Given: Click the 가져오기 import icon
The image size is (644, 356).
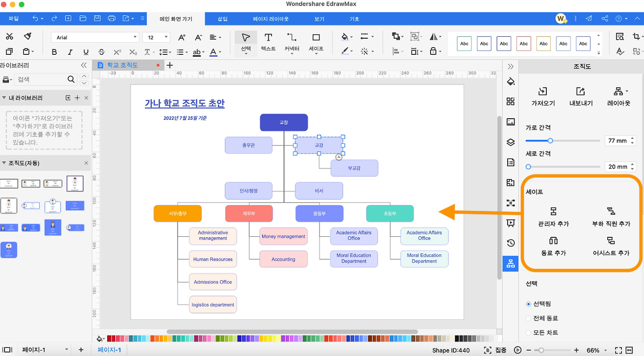Looking at the screenshot, I should coord(543,92).
